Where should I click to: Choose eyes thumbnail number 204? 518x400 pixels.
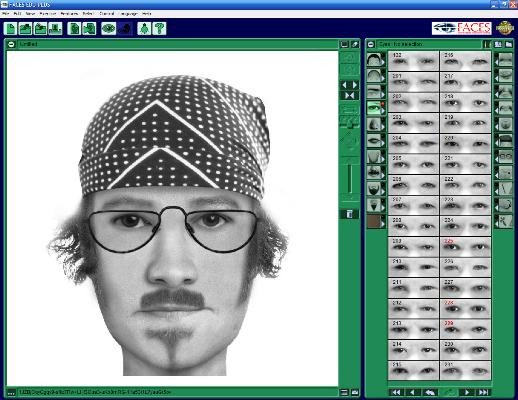coord(413,144)
